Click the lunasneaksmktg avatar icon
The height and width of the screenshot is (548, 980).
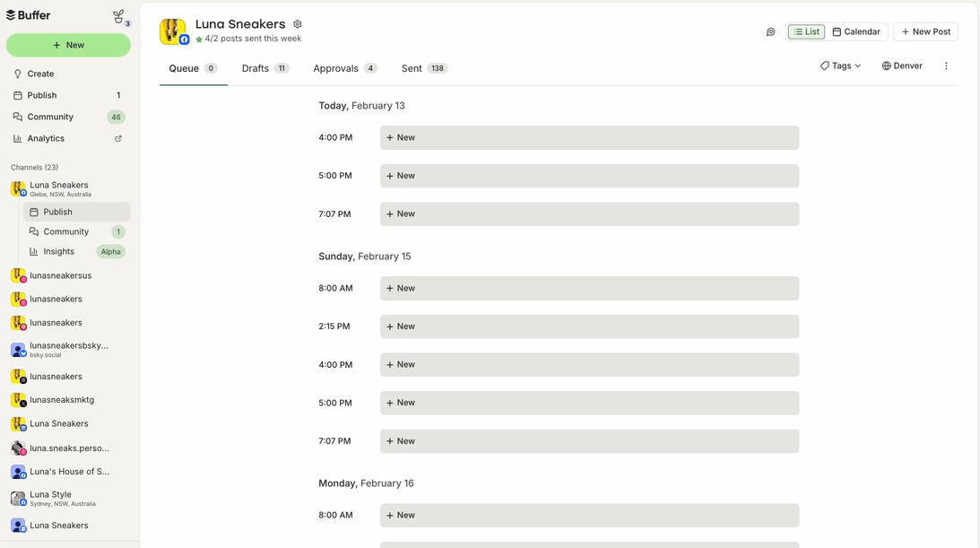[19, 400]
